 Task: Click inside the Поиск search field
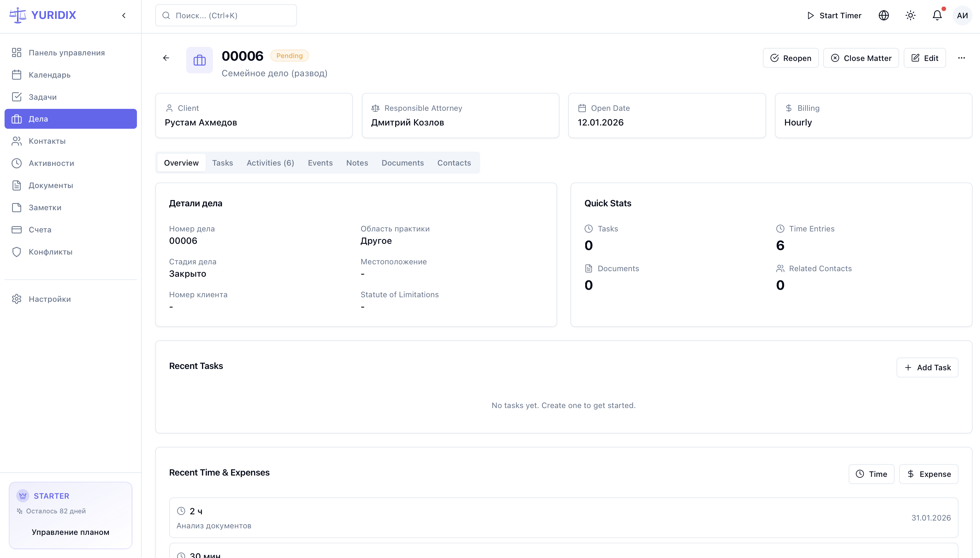coord(226,15)
